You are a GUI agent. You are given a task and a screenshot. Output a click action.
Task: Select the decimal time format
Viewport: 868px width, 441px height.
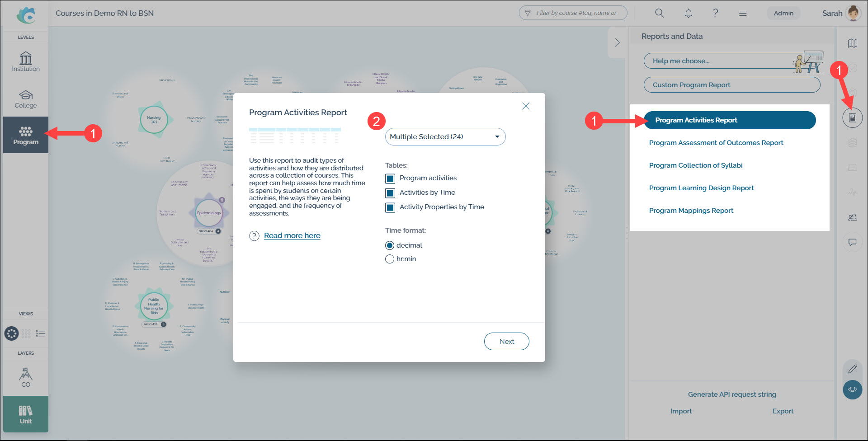390,245
